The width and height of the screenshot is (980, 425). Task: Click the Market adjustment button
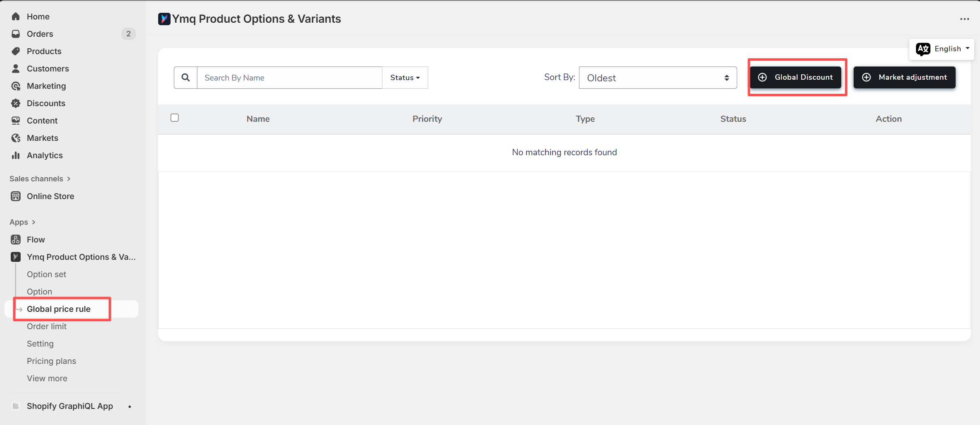(x=904, y=77)
